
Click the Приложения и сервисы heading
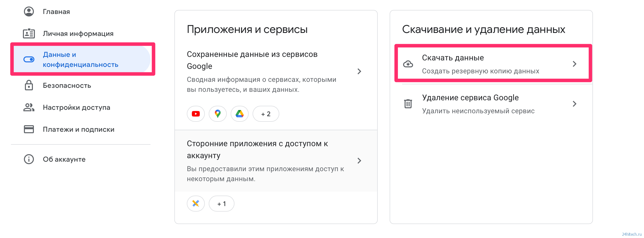(247, 29)
